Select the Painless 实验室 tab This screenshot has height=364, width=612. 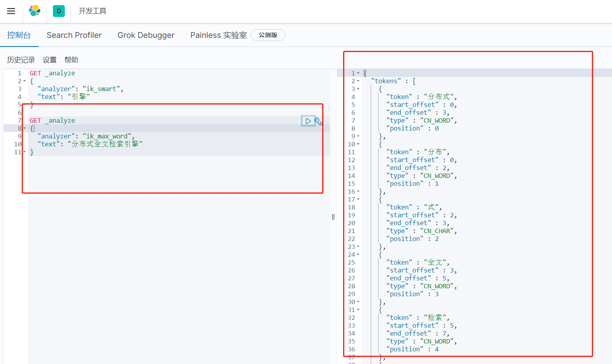(218, 35)
